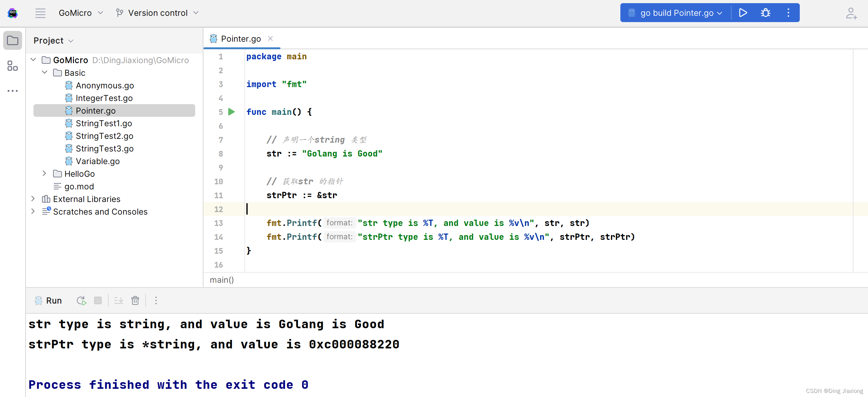The width and height of the screenshot is (868, 397).
Task: Click the Rerun icon in Run panel
Action: tap(81, 300)
